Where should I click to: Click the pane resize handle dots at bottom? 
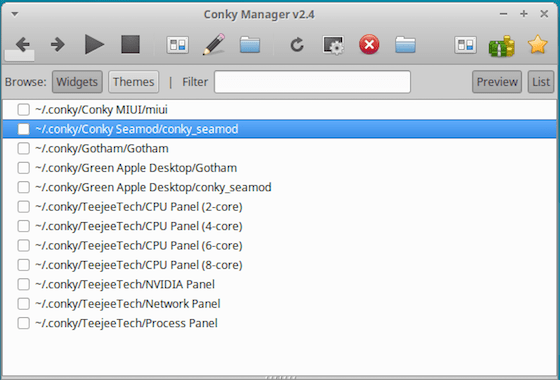(x=280, y=377)
